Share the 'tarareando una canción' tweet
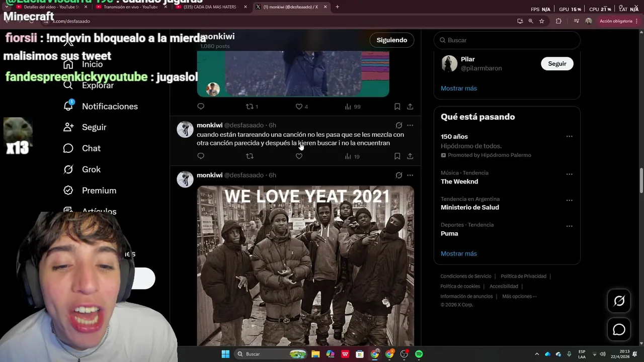The width and height of the screenshot is (644, 362). (410, 156)
